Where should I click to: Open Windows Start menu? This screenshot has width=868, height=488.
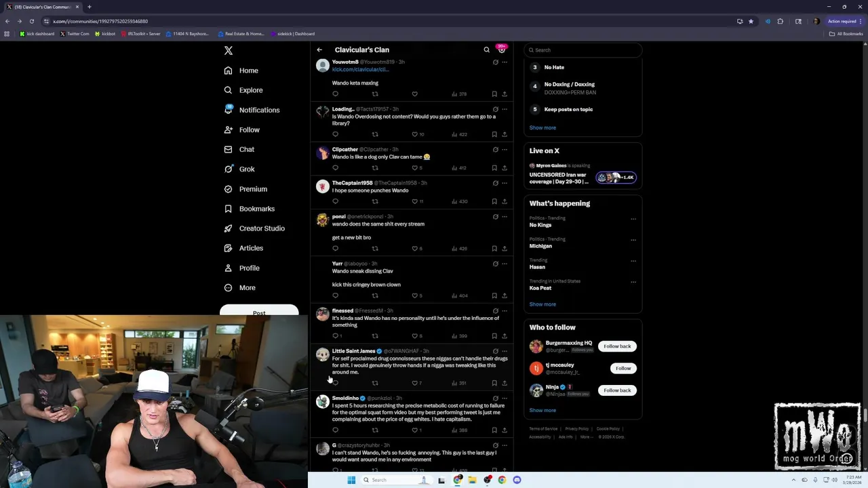(x=351, y=480)
